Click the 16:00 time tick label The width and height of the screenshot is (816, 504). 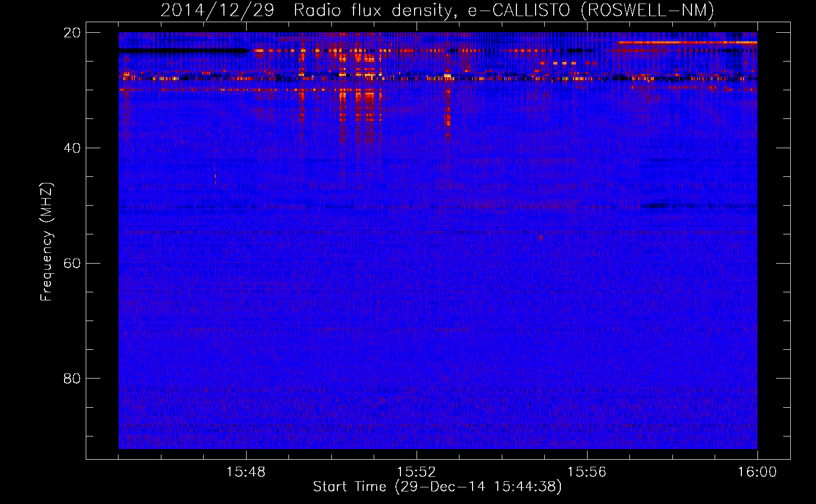click(757, 472)
